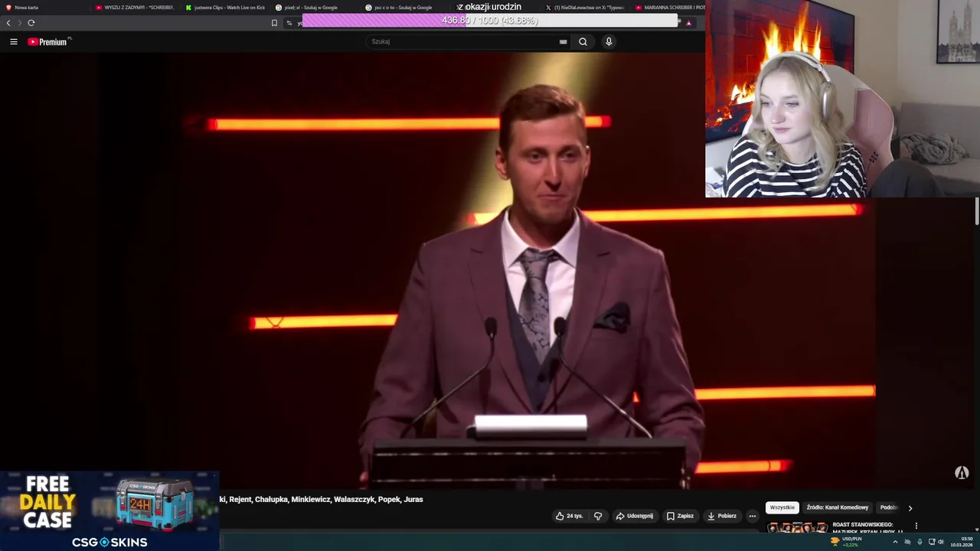980x551 pixels.
Task: Start voice search with microphone icon
Action: tap(609, 41)
